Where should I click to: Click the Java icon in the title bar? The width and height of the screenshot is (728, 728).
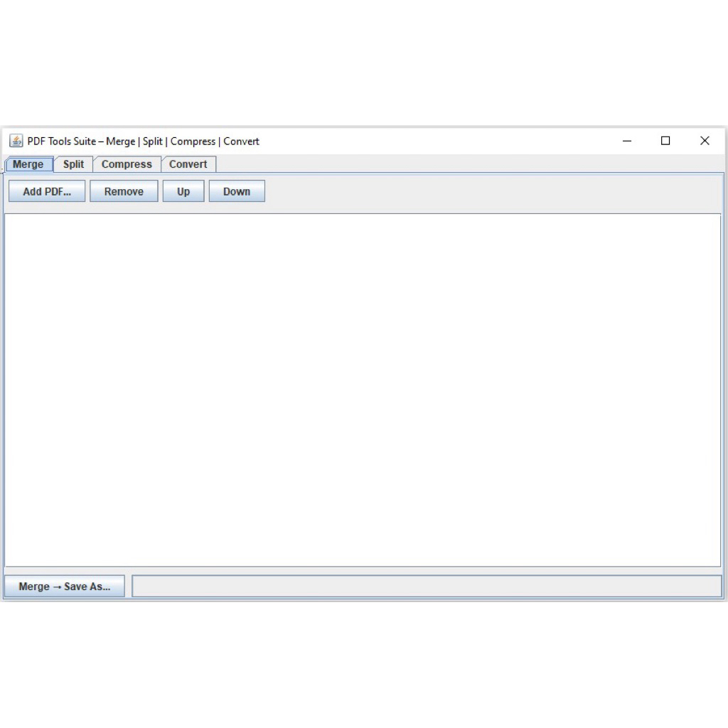tap(15, 141)
